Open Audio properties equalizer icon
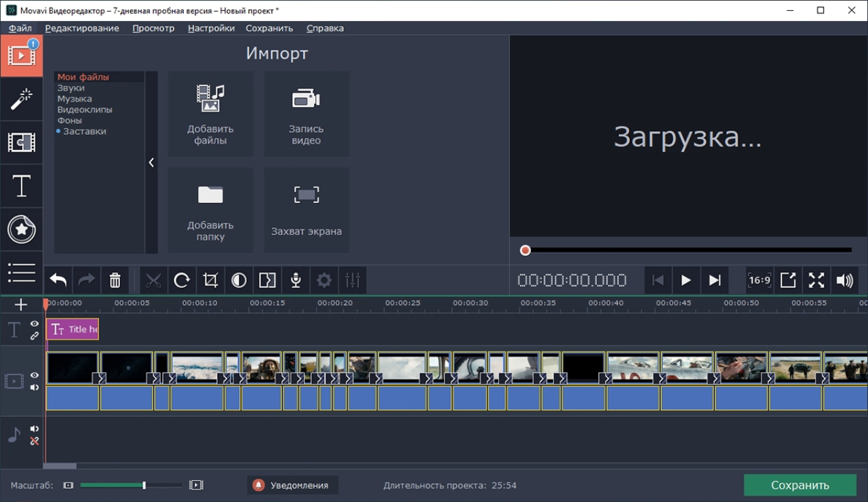This screenshot has height=502, width=868. pyautogui.click(x=353, y=280)
